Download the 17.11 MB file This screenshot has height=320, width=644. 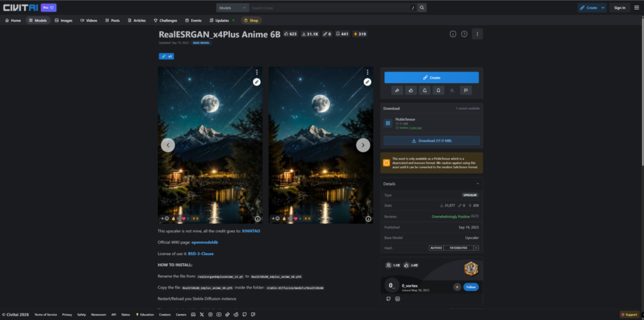[x=431, y=140]
